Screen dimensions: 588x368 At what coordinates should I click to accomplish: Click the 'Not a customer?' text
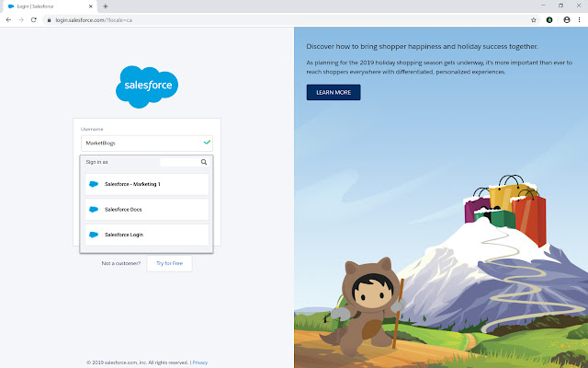click(120, 263)
